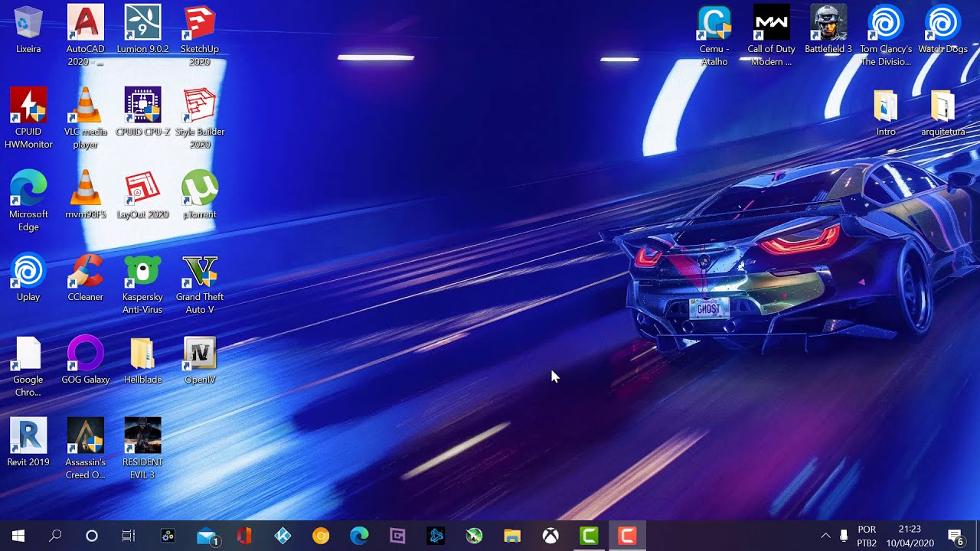
Task: Select the Uplay desktop shortcut
Action: (x=28, y=278)
